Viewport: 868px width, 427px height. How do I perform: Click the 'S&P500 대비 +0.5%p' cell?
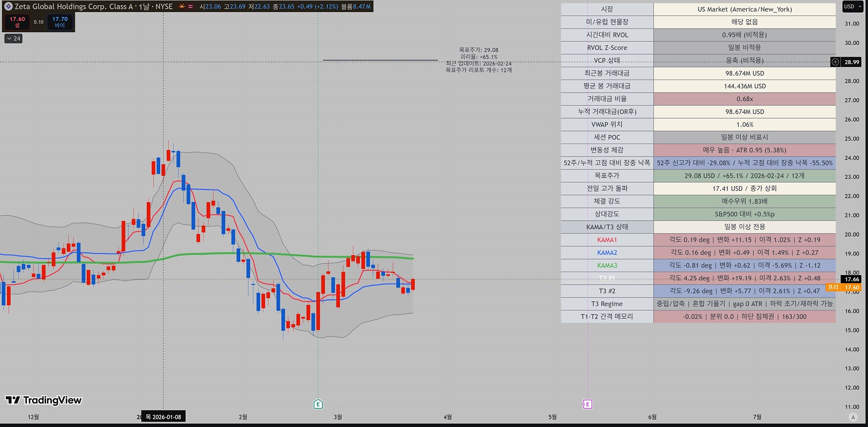745,214
